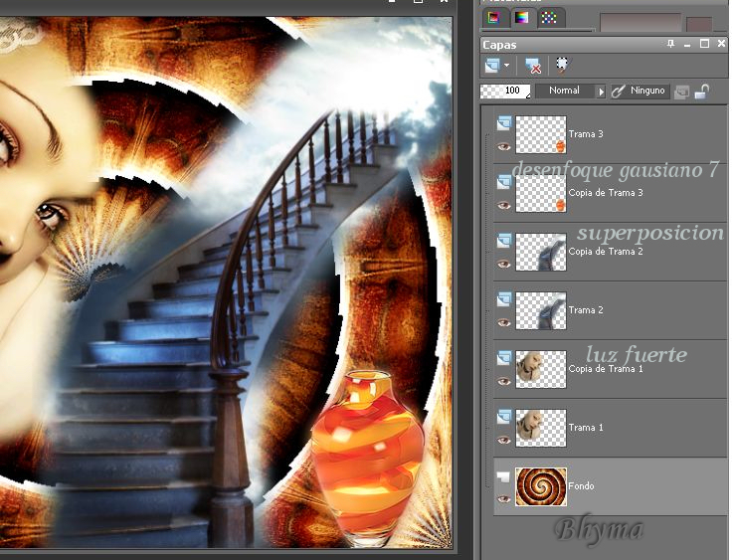Click the Copia de Trama 3 name

(x=606, y=193)
